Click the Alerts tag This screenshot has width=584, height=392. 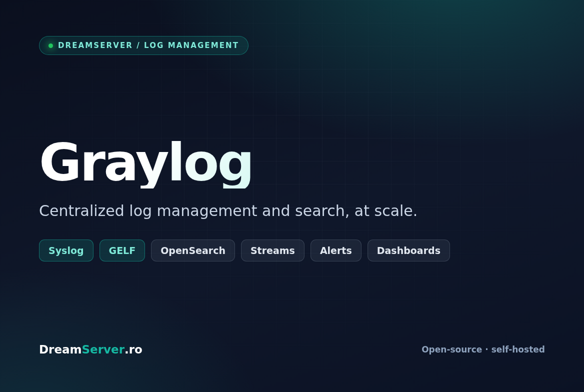click(x=335, y=250)
